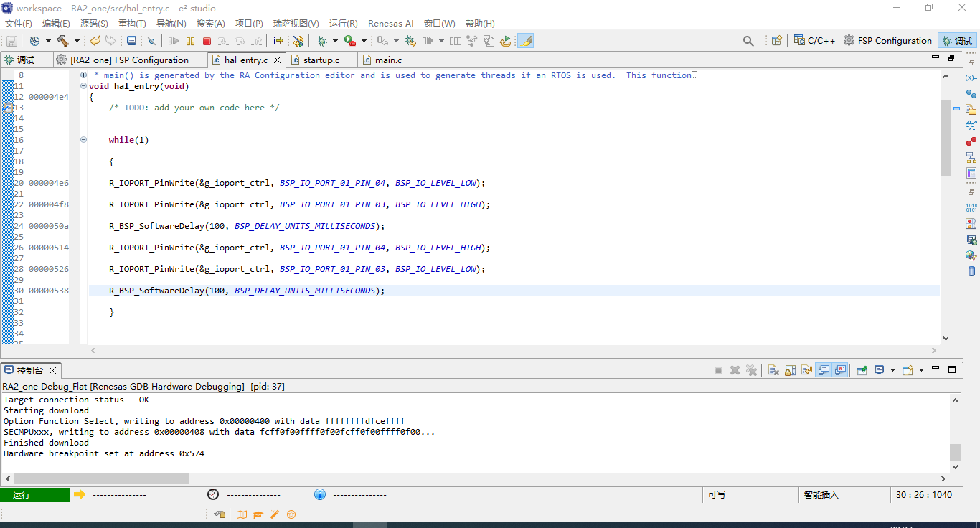The height and width of the screenshot is (528, 980).
Task: Click the red Terminate debug button
Action: 207,41
